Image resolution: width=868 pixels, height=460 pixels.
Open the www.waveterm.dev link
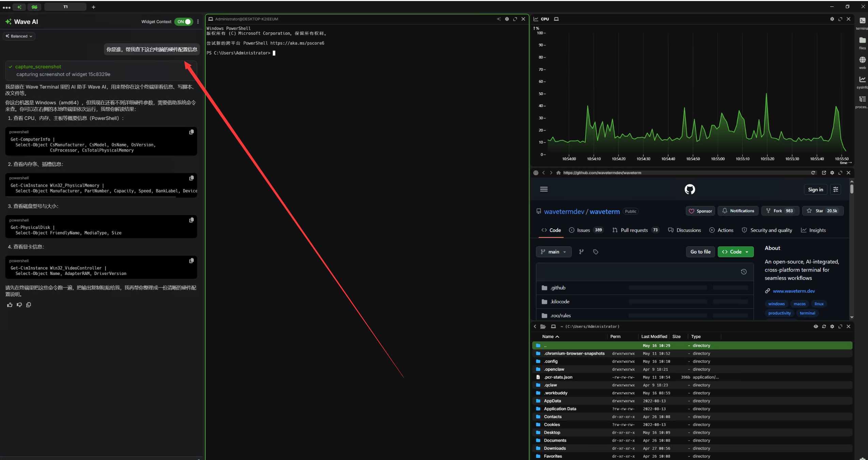coord(794,291)
